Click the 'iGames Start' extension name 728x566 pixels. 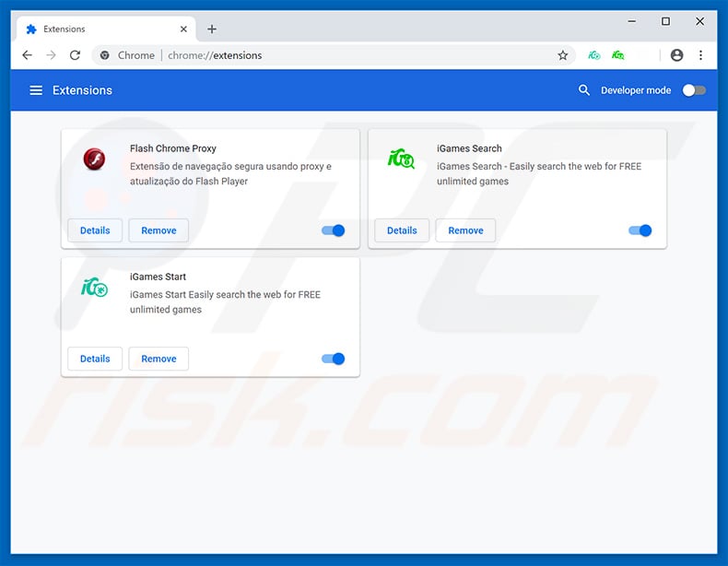tap(158, 277)
